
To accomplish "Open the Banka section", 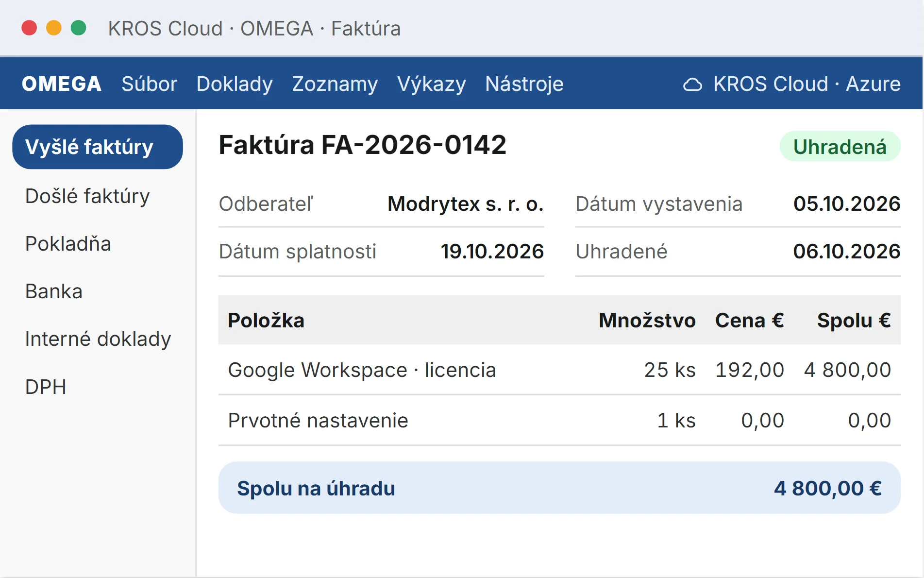I will point(54,291).
